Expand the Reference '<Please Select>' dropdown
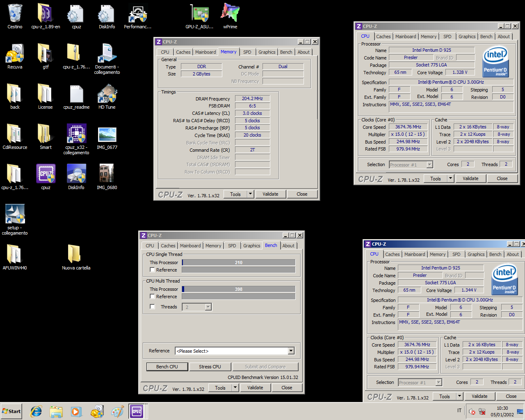Image resolution: width=525 pixels, height=420 pixels. (x=291, y=351)
